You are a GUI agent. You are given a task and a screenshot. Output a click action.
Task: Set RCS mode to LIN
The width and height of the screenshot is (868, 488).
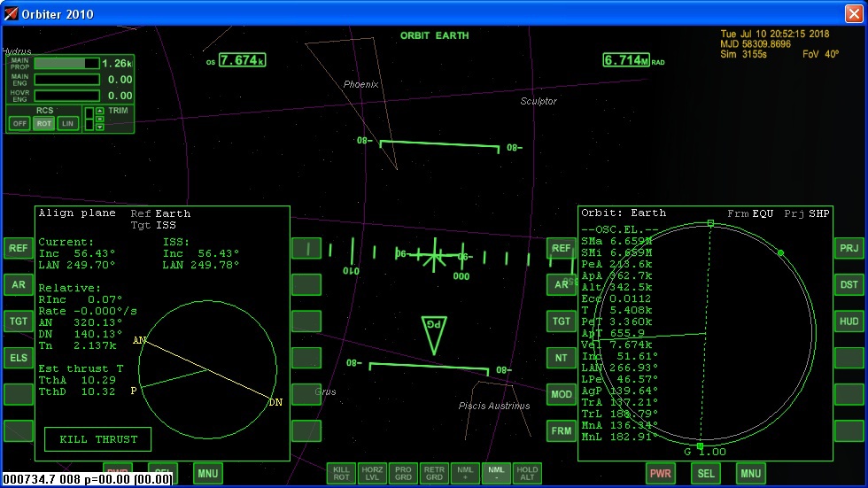(67, 123)
